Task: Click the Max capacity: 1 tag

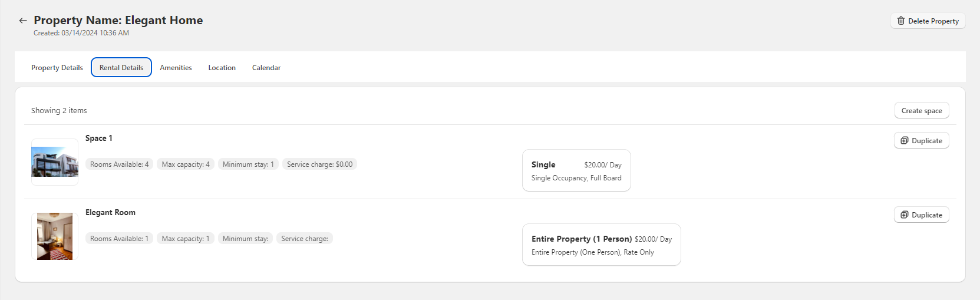Action: (x=186, y=238)
